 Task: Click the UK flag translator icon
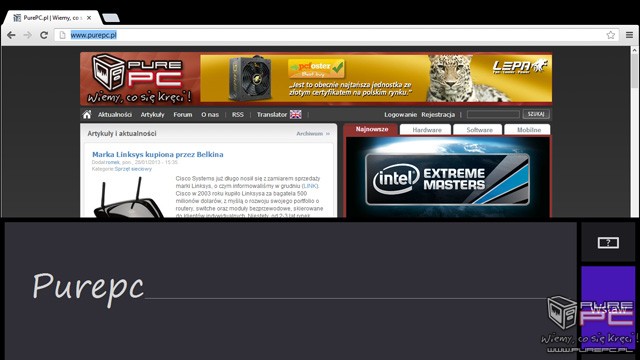[296, 115]
